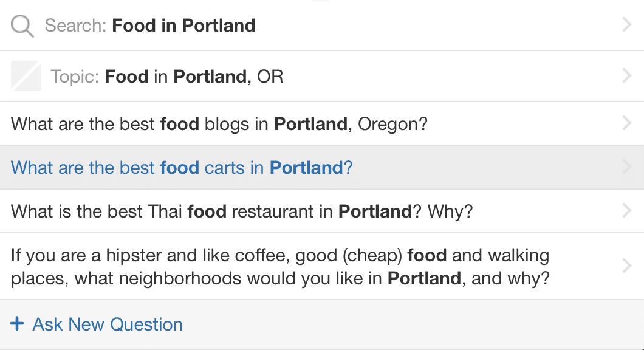Select 'Topic: Food in Portland, OR' suggestion
Viewport: 644px width, 350px height.
[x=322, y=76]
